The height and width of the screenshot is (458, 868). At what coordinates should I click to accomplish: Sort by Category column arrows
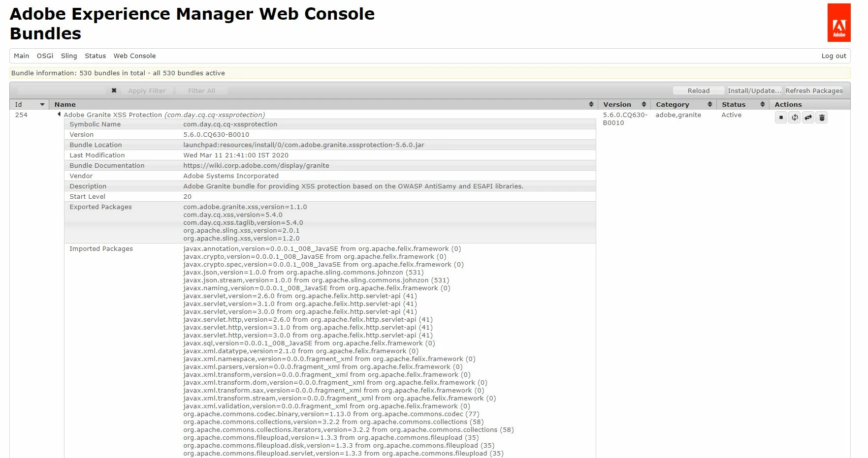709,104
